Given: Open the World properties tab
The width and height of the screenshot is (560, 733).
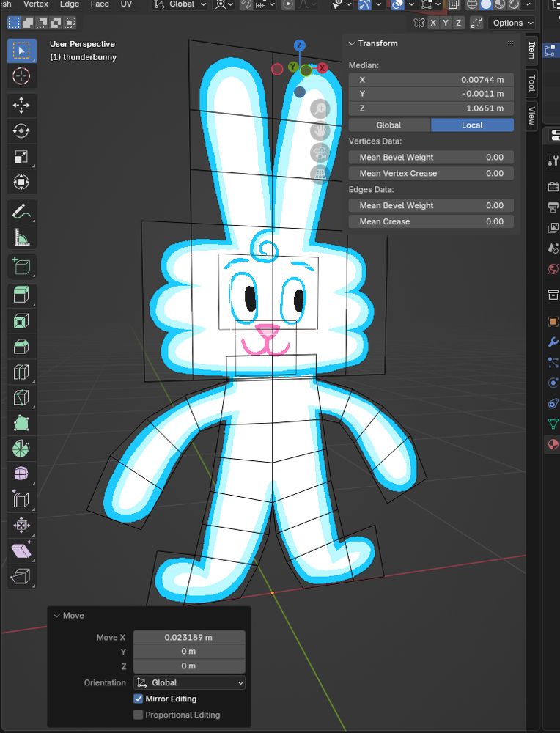Looking at the screenshot, I should pos(553,269).
